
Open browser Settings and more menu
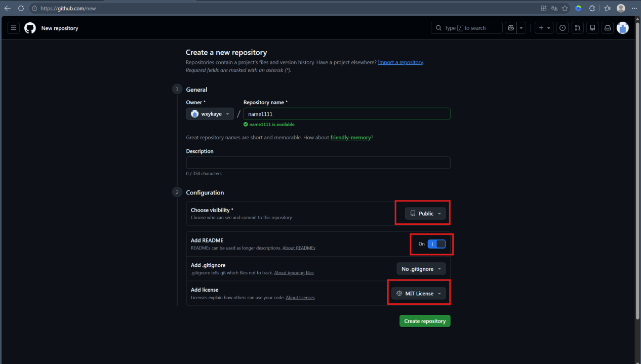pos(634,8)
